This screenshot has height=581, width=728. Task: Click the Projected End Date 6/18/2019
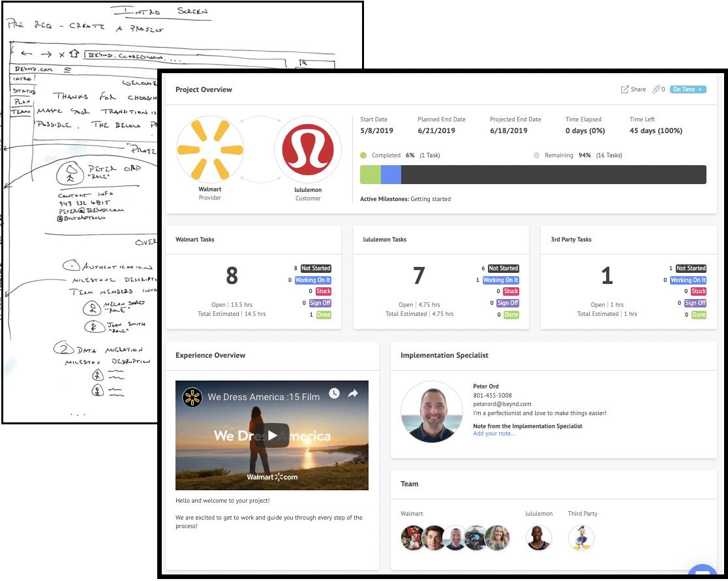[x=508, y=131]
